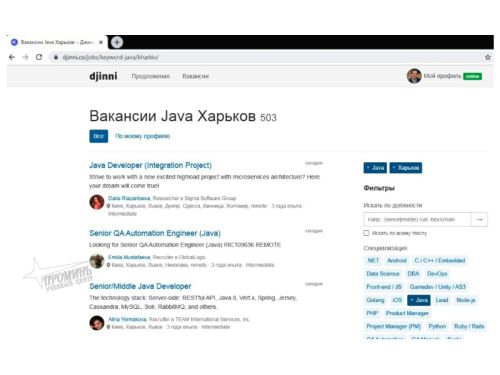Select Data Science specialization

click(x=383, y=274)
